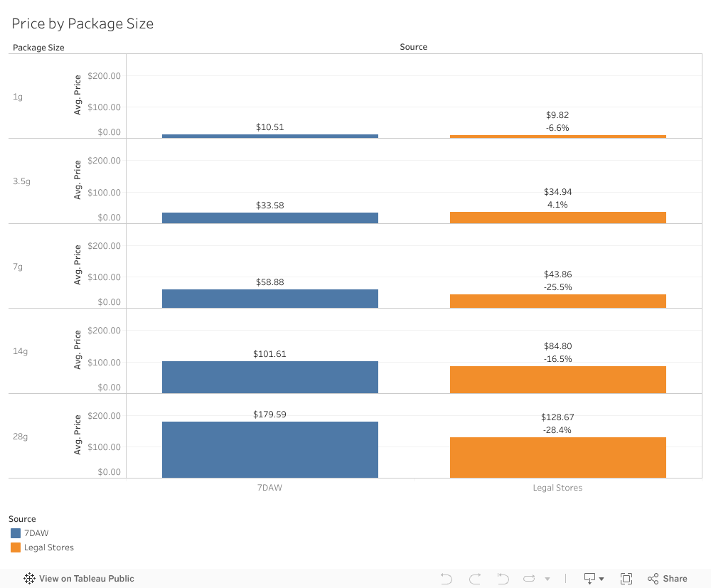711x588 pixels.
Task: Click the Legal Stores bar for 3.5g
Action: tap(557, 218)
